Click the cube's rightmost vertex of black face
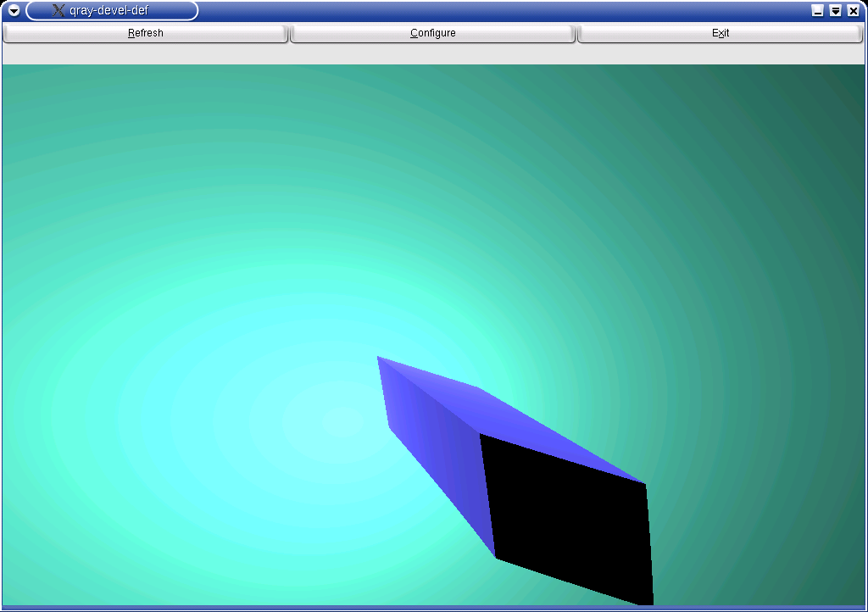 tap(646, 485)
